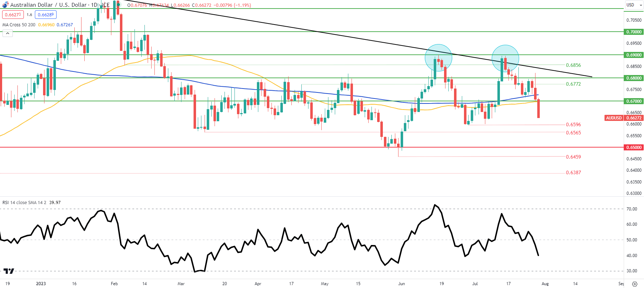The height and width of the screenshot is (288, 644).
Task: Select the 'MA Cross 50 200' indicator legend
Action: point(19,25)
